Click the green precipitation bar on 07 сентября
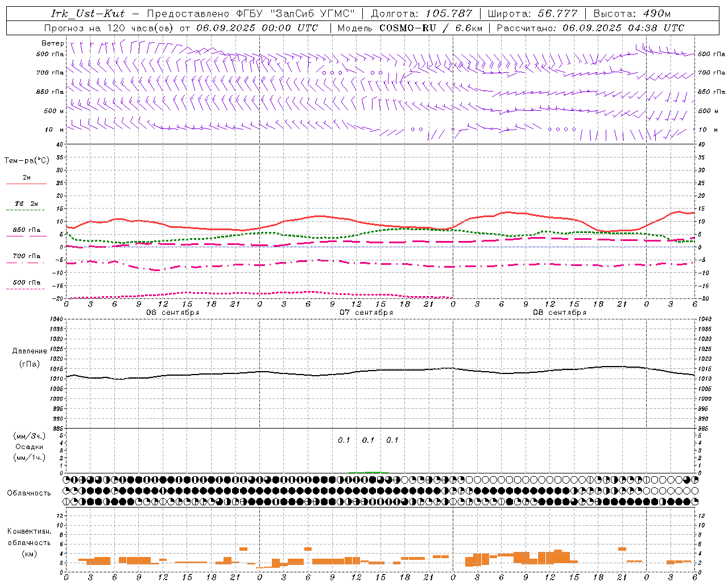The image size is (728, 582). click(x=373, y=472)
